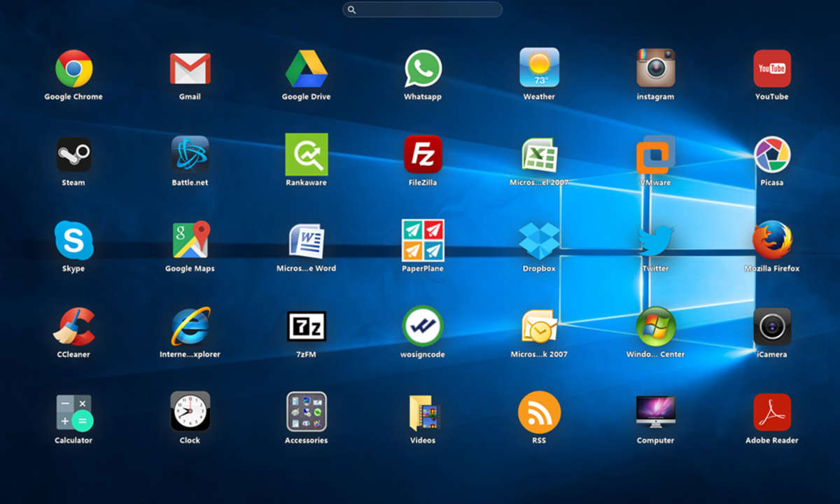Open the Videos folder icon
The image size is (840, 504).
(423, 412)
